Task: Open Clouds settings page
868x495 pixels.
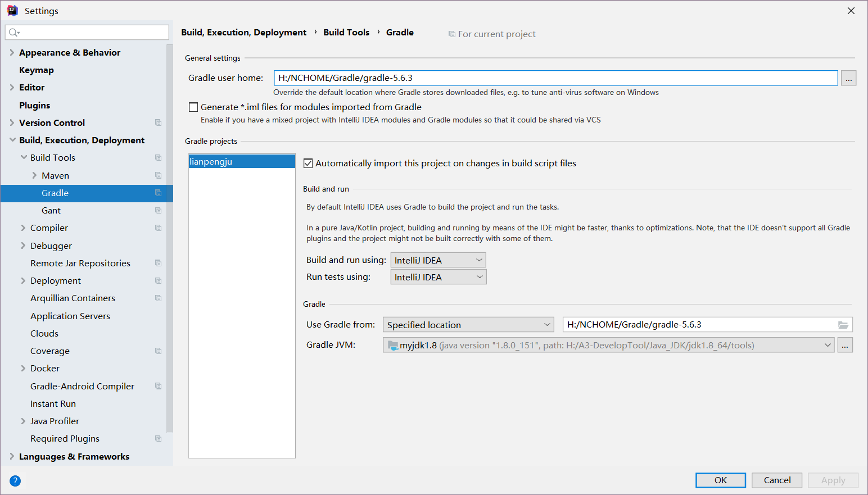Action: 44,333
